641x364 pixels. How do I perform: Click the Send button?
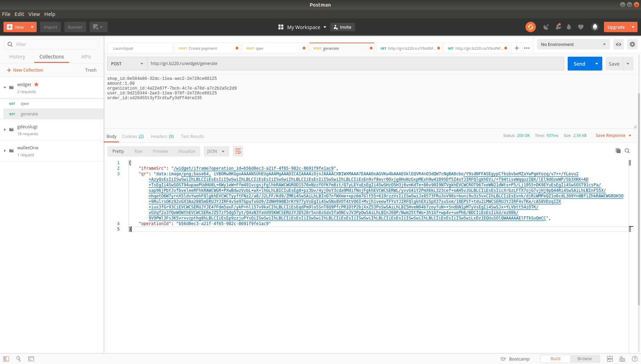(x=579, y=64)
